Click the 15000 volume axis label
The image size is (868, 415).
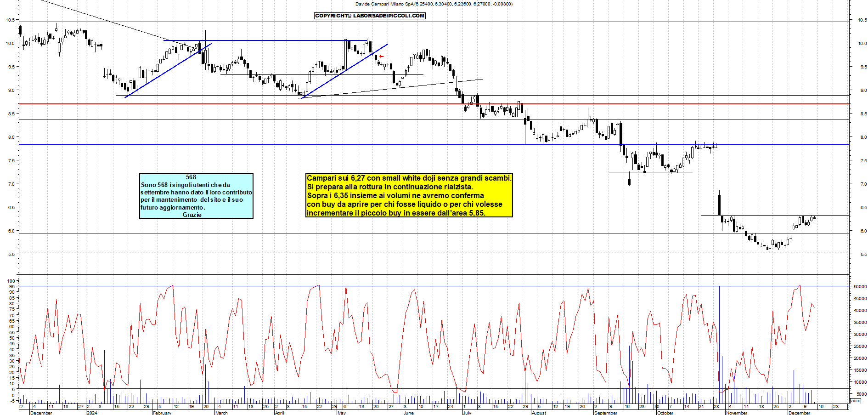coord(860,370)
